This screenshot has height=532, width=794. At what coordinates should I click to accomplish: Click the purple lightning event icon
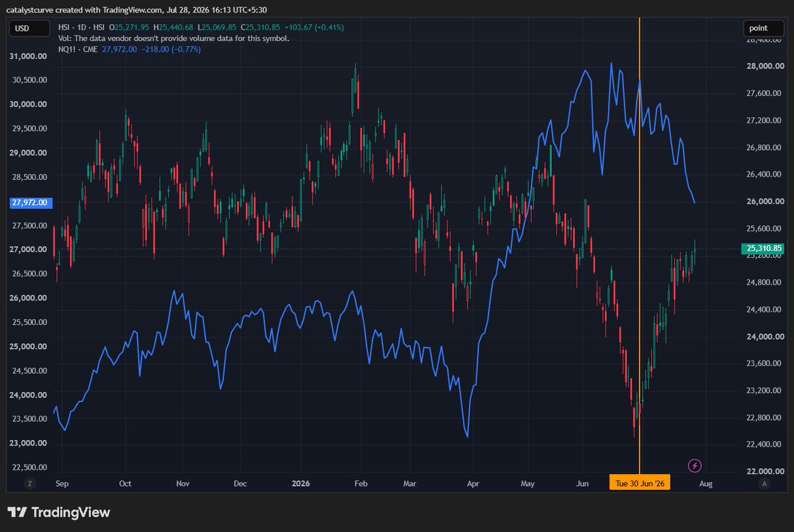[695, 466]
